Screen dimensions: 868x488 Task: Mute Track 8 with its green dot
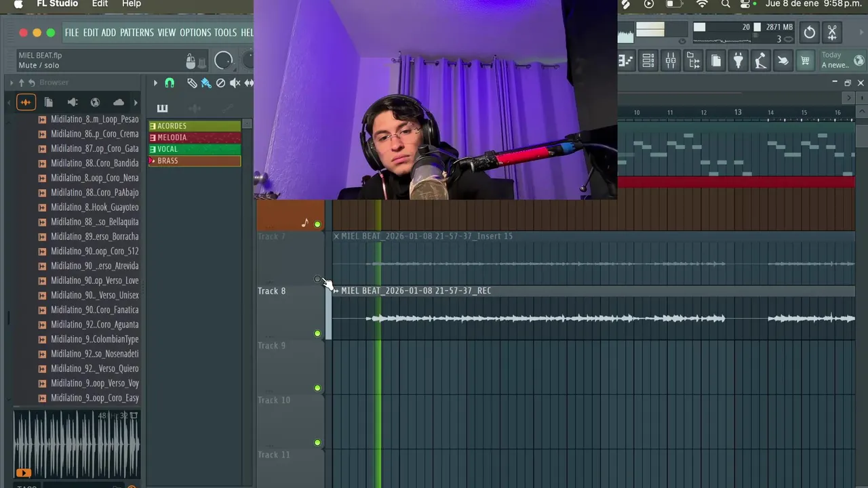[x=317, y=333]
